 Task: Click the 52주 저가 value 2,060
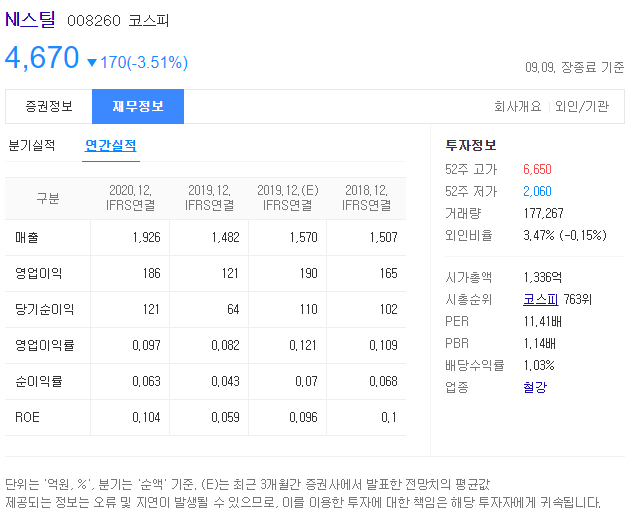(537, 191)
